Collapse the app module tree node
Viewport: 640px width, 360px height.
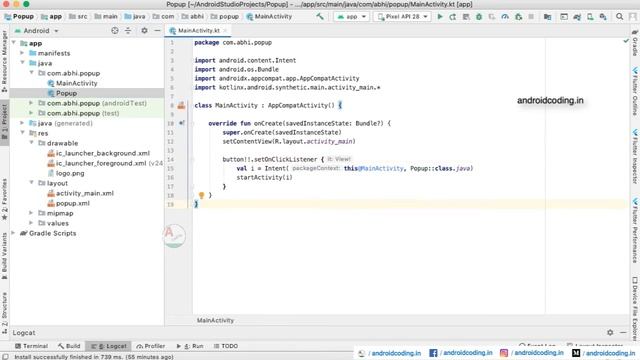pyautogui.click(x=14, y=42)
